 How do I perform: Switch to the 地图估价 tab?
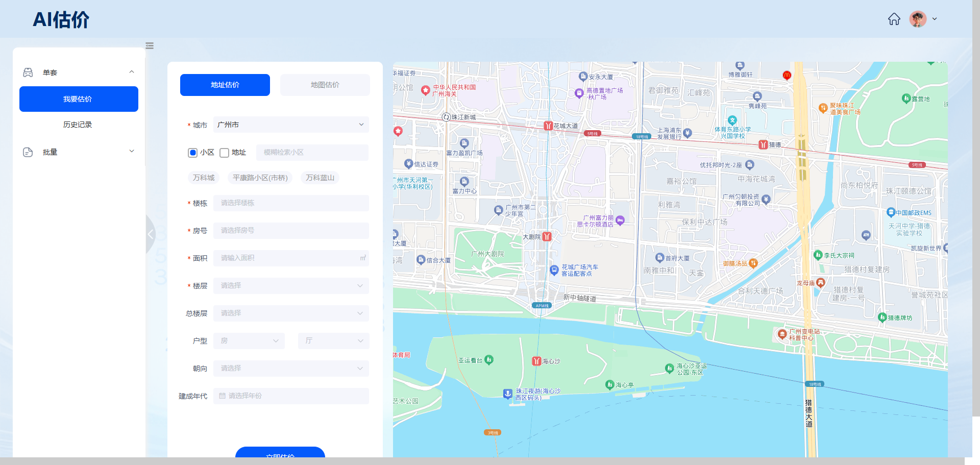tap(325, 85)
